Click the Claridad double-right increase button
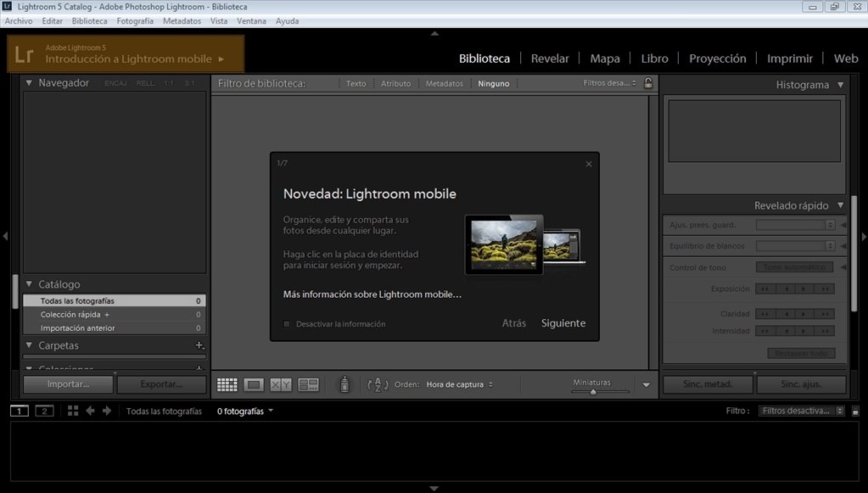 [825, 314]
